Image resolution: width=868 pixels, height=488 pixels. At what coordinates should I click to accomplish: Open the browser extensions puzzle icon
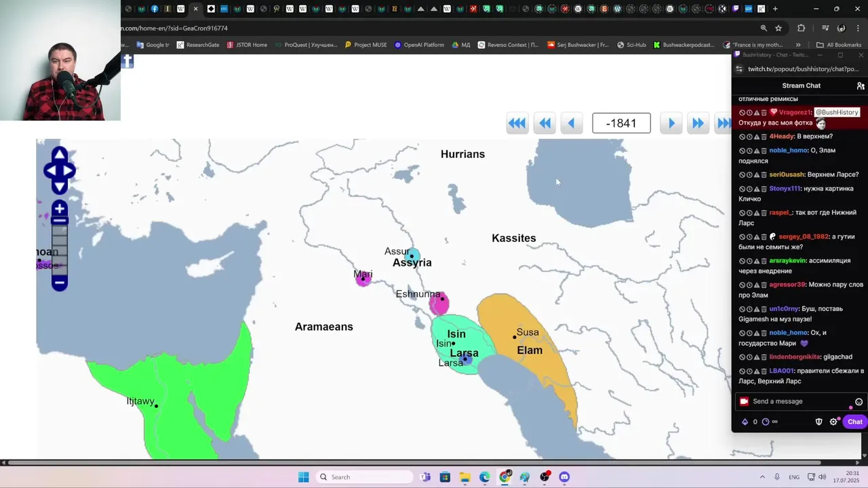tap(802, 28)
